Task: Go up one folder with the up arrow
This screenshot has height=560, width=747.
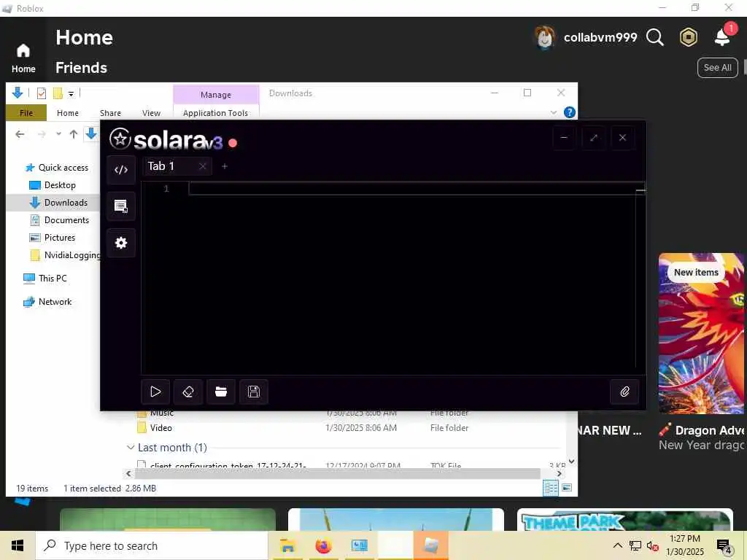Action: pyautogui.click(x=74, y=134)
